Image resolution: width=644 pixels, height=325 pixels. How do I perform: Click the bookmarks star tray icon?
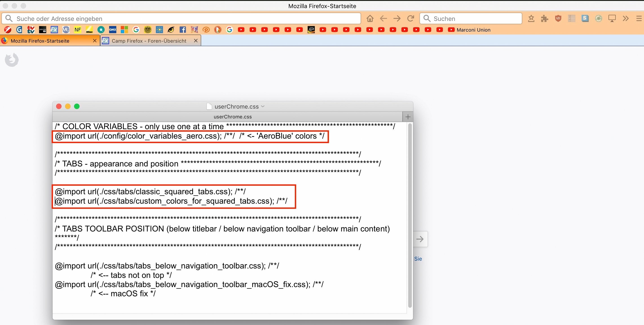tap(531, 18)
